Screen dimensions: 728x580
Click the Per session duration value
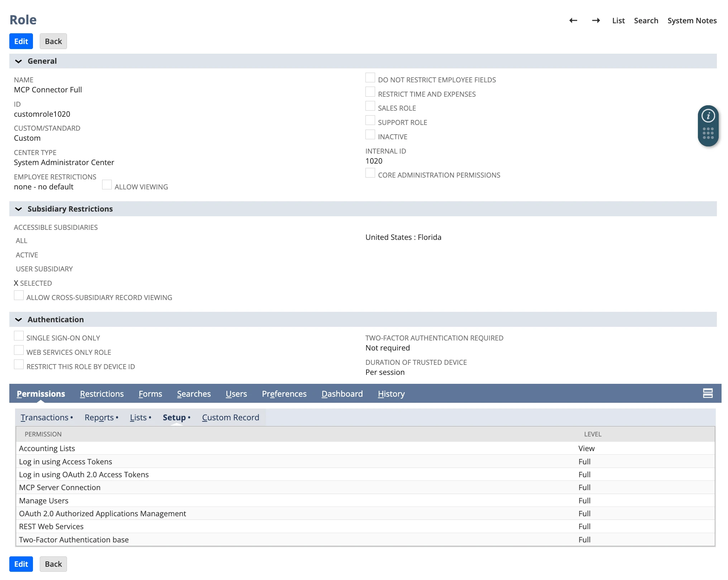tap(385, 372)
